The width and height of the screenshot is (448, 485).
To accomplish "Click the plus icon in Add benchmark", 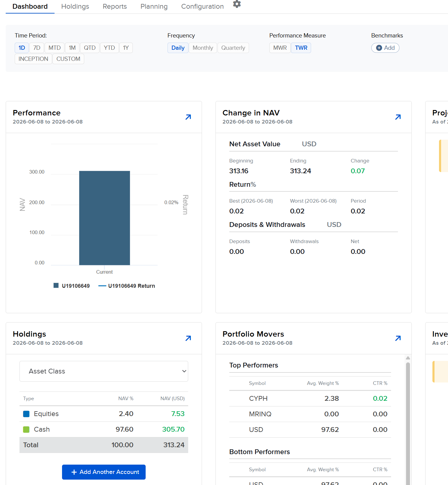I will click(379, 48).
